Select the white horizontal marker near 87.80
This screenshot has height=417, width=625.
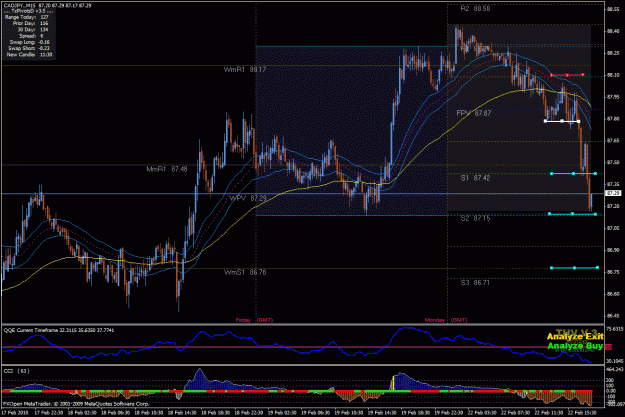tap(562, 121)
